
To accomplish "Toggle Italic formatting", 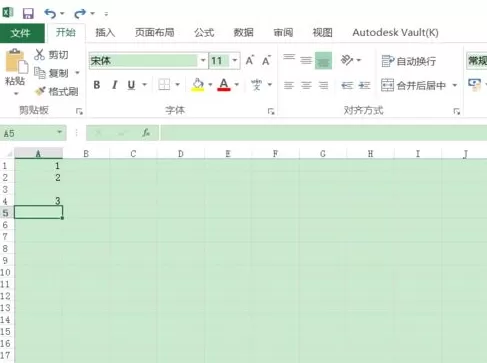I will click(114, 85).
